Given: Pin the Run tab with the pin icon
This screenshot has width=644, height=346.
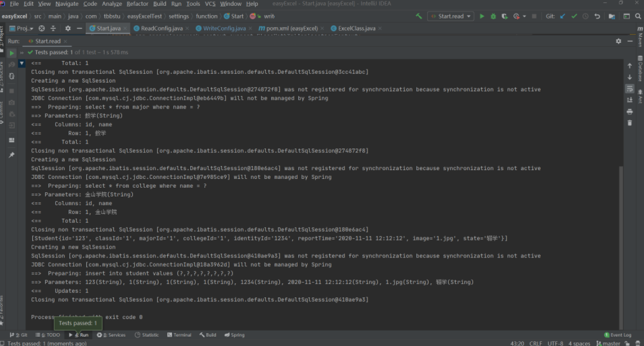Looking at the screenshot, I should click(x=12, y=155).
